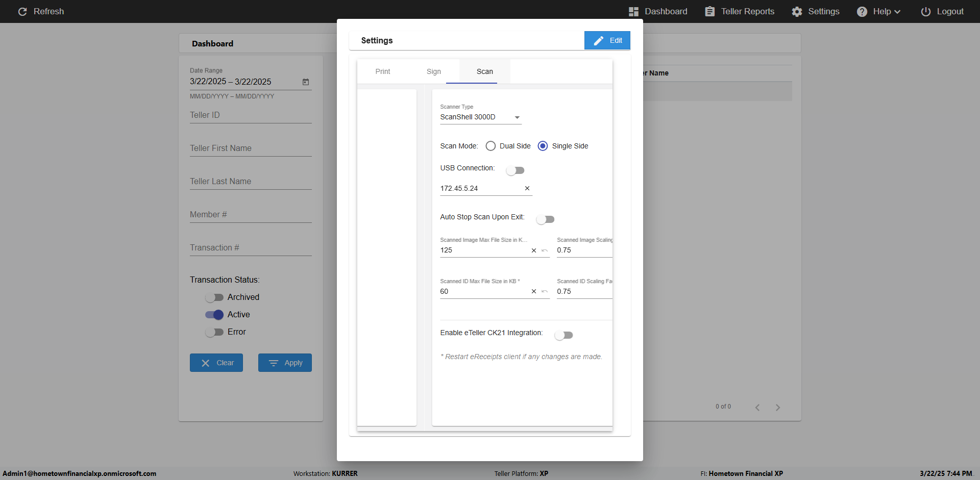
Task: Click the Teller ID input field
Action: [251, 115]
